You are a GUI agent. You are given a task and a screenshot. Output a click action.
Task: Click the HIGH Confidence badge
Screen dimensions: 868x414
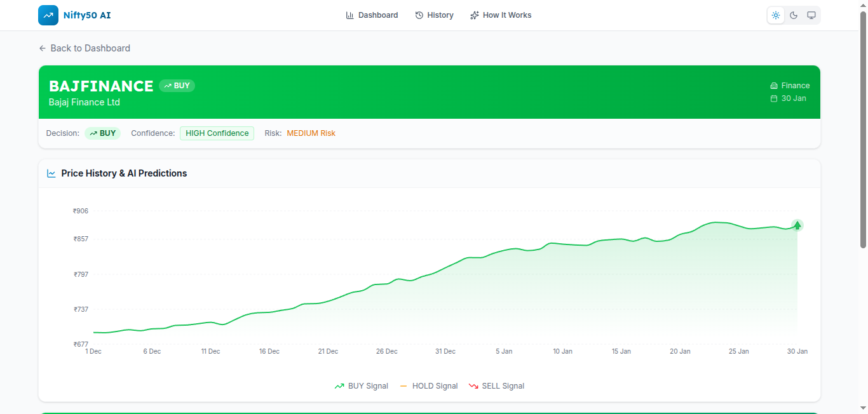[217, 133]
